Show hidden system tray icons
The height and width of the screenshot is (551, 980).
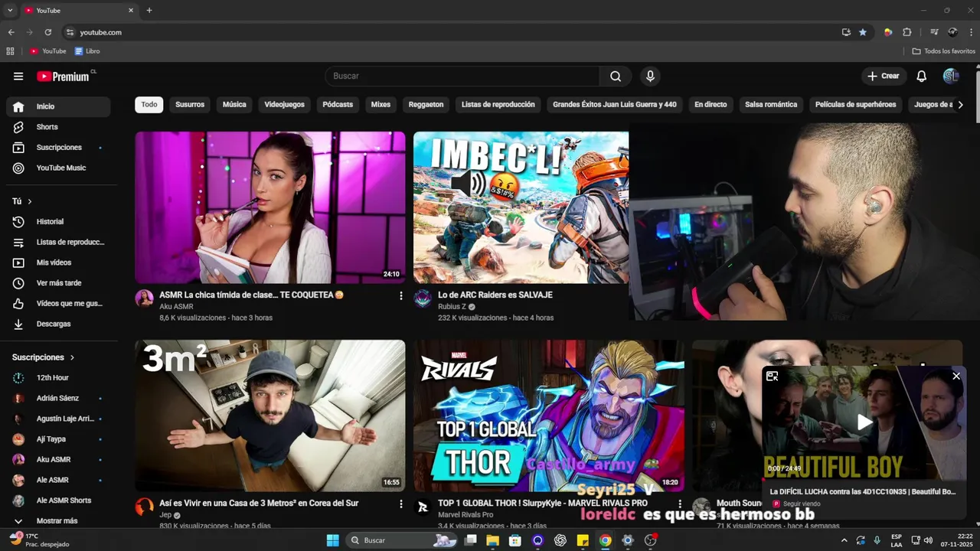tap(844, 540)
